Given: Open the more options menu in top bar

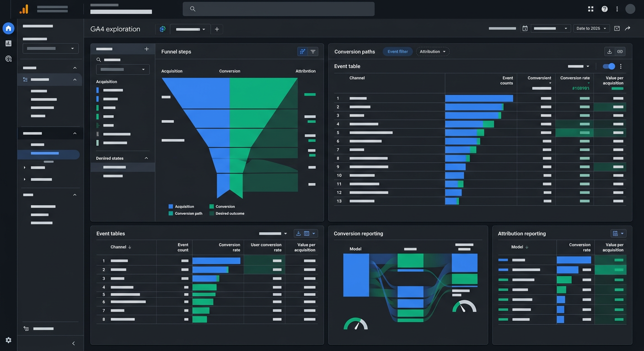Looking at the screenshot, I should click(617, 9).
